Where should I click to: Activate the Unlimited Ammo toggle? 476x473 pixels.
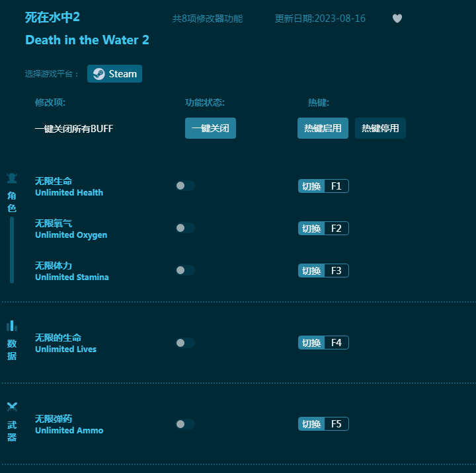point(184,424)
